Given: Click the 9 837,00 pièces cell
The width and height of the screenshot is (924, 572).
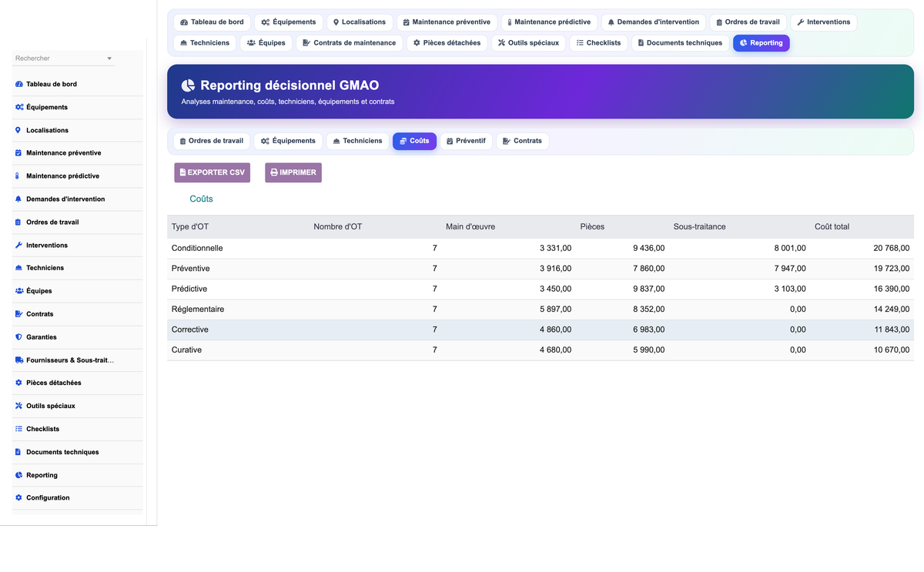Looking at the screenshot, I should [649, 289].
